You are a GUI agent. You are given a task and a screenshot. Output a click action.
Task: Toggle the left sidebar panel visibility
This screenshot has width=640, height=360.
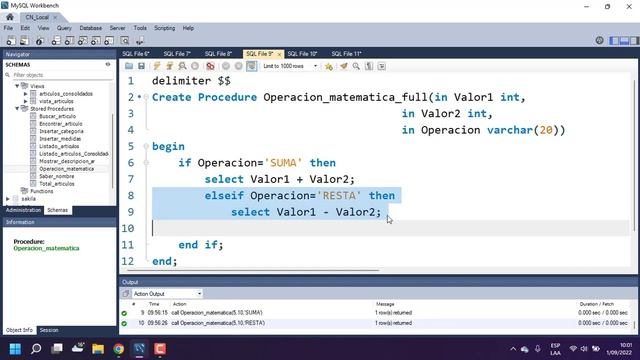pos(614,40)
